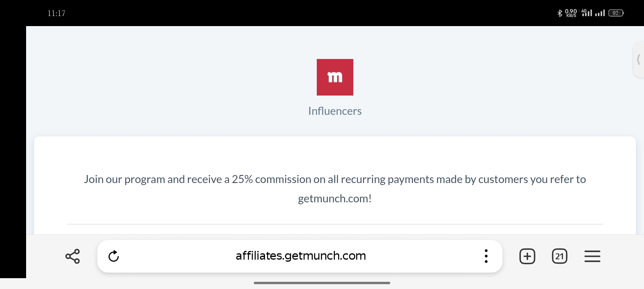
Task: Tap the second signal bars icon
Action: coord(600,13)
